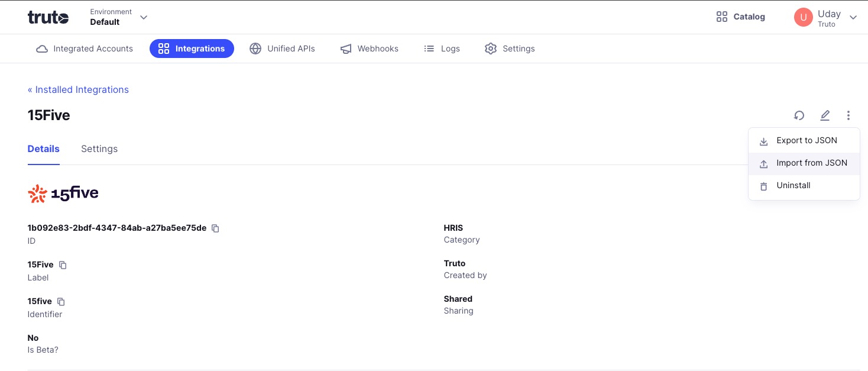Expand the Environment Default dropdown chevron

(x=144, y=17)
